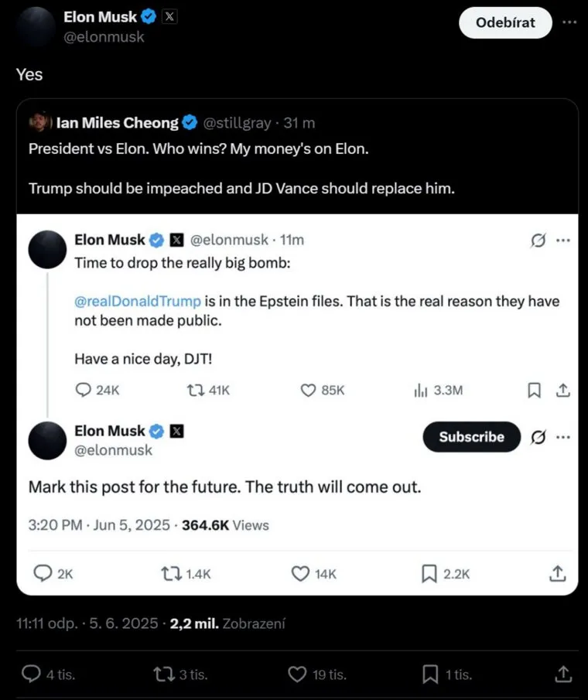Click the reply icon showing 2K
The height and width of the screenshot is (700, 588).
pos(43,573)
